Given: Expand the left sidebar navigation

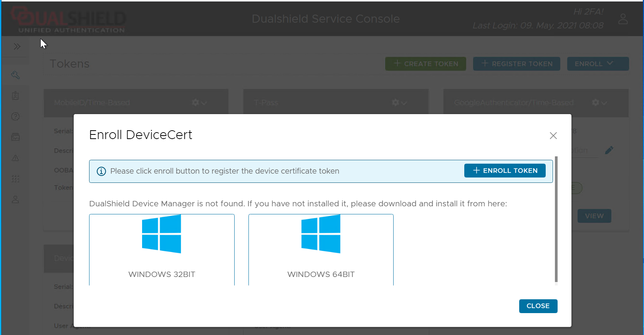Looking at the screenshot, I should coord(17,46).
